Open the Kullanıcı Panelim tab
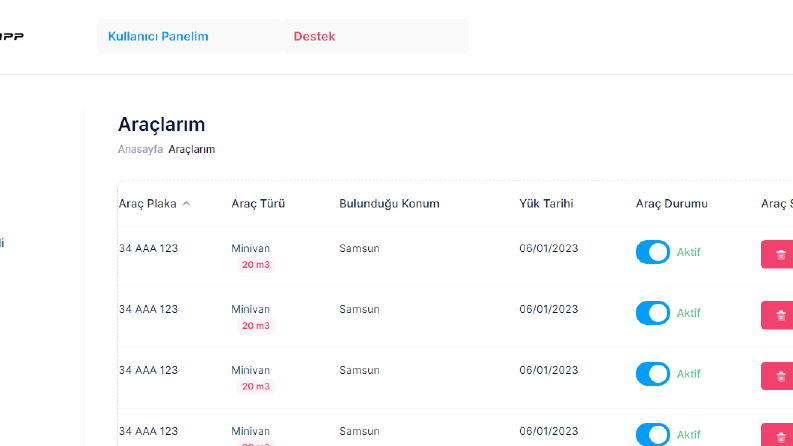This screenshot has height=446, width=793. pos(190,36)
